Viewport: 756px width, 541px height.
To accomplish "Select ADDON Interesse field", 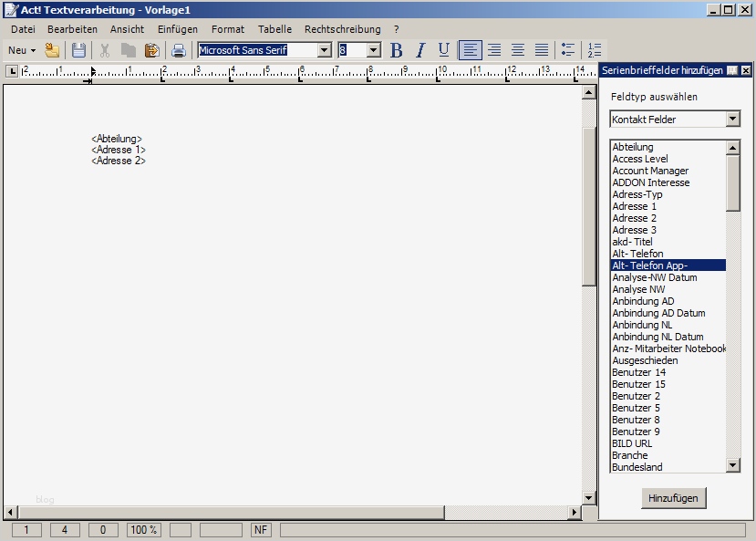I will pos(668,182).
